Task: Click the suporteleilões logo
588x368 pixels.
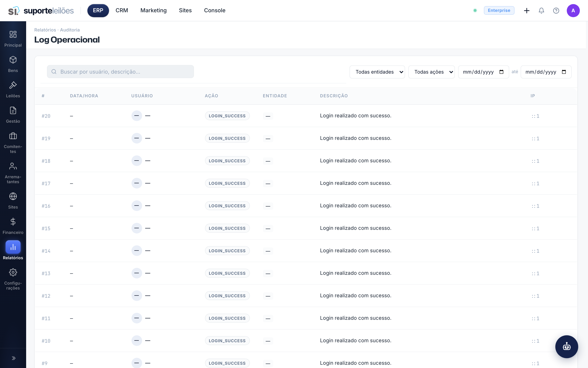Action: [x=41, y=10]
